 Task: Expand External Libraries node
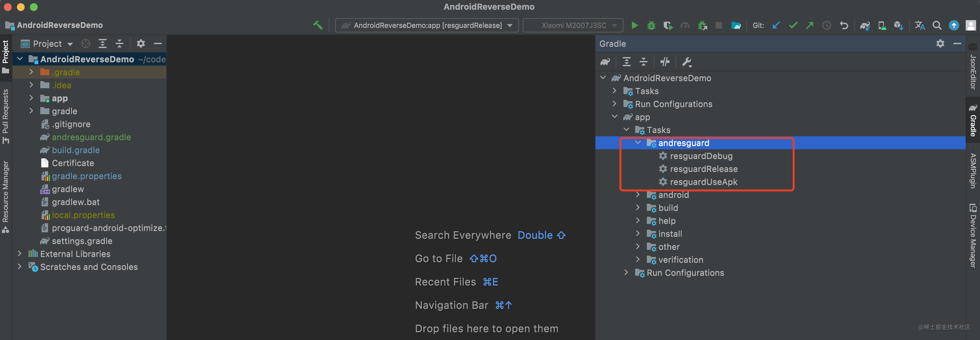click(20, 253)
